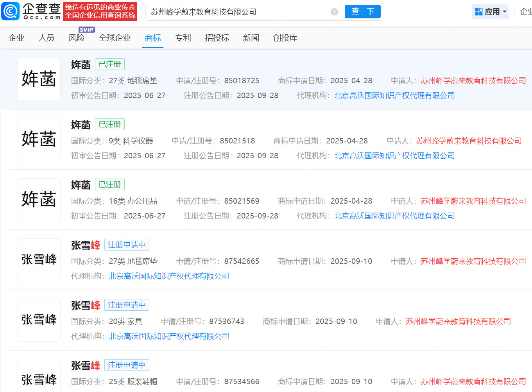
Task: Click the SVIP badge above the 风险 tab
Action: pos(87,29)
